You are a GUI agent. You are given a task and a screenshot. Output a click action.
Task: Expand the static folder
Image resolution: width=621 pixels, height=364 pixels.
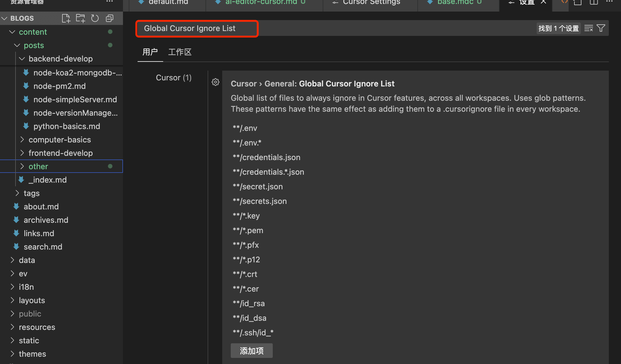pos(61,341)
